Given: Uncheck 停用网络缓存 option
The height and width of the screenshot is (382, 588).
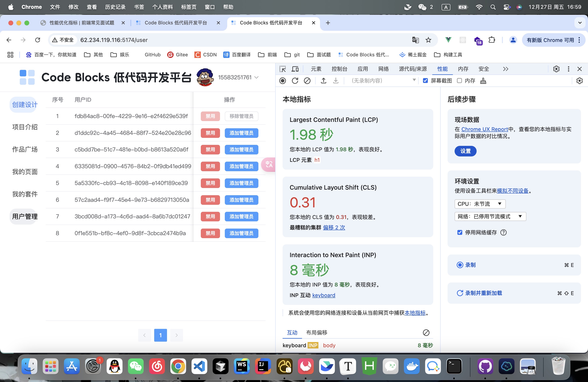Looking at the screenshot, I should pyautogui.click(x=460, y=233).
